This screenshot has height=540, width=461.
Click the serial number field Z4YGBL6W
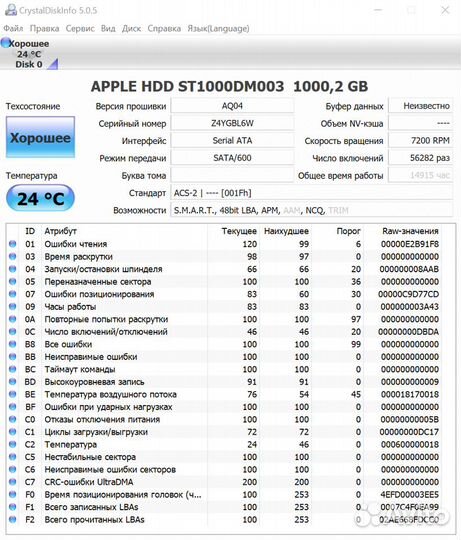tap(232, 123)
